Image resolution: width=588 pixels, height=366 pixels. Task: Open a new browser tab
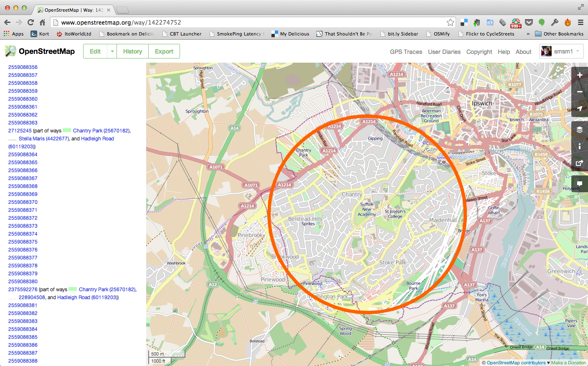tap(122, 10)
